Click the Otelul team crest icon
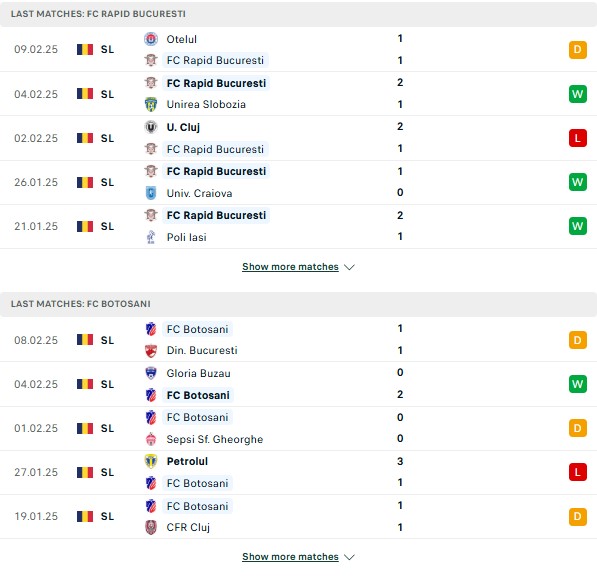Screen dimensions: 597x576 (151, 39)
